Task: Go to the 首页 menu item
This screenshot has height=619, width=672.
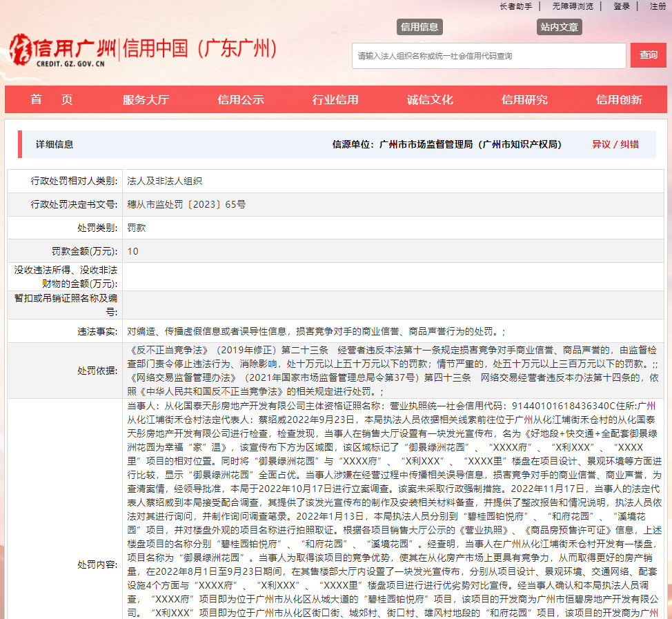Action: [x=52, y=99]
